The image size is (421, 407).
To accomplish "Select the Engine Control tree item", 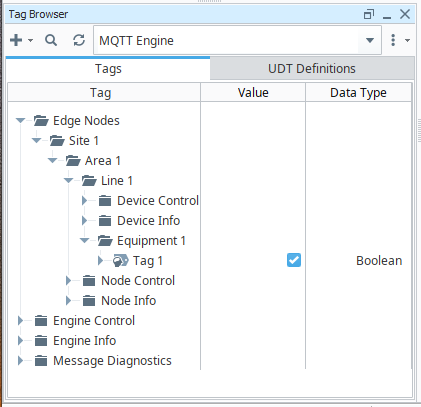I will (x=94, y=321).
